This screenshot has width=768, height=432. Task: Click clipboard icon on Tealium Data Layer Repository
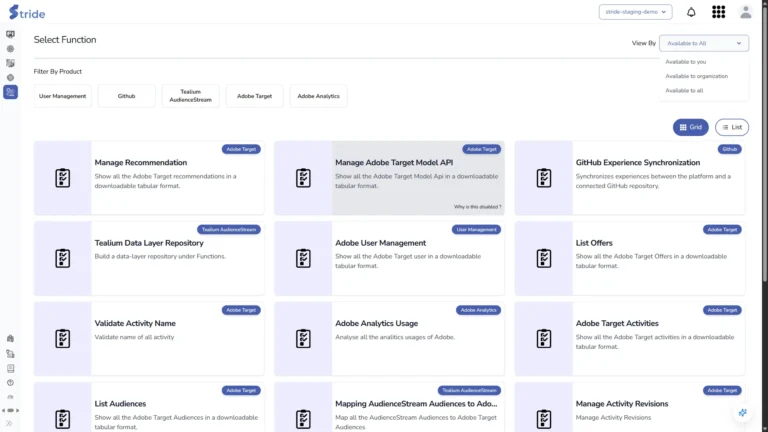(63, 258)
